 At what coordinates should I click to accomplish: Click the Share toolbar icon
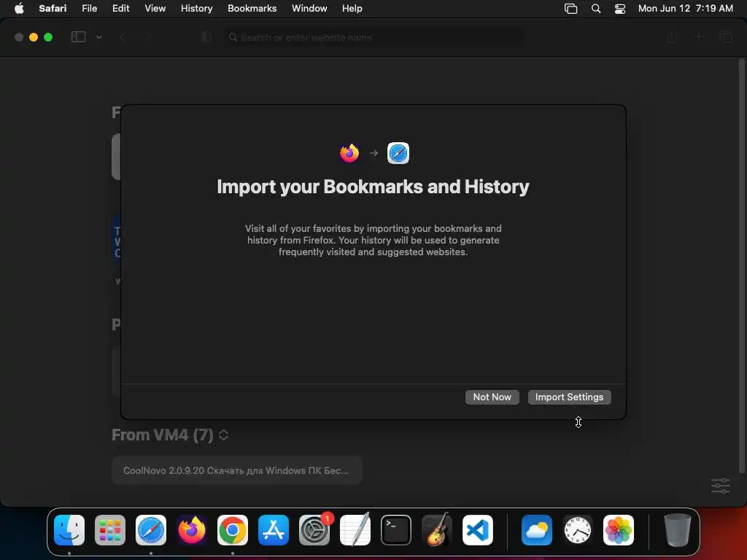click(x=672, y=37)
